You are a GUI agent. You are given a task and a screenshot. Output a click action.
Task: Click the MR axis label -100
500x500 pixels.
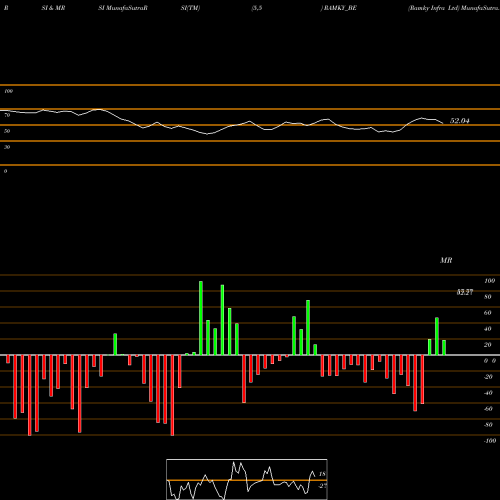pyautogui.click(x=490, y=441)
